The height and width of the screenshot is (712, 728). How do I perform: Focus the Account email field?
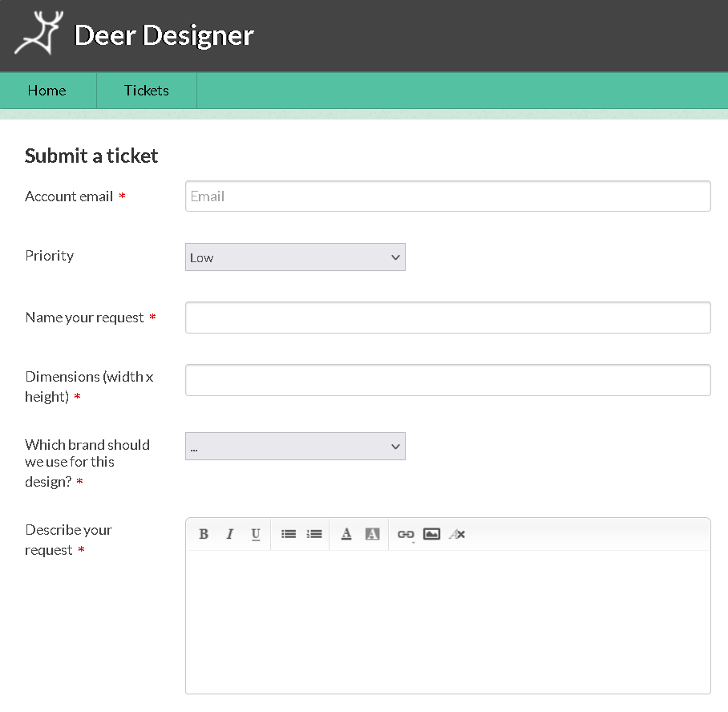(x=447, y=196)
